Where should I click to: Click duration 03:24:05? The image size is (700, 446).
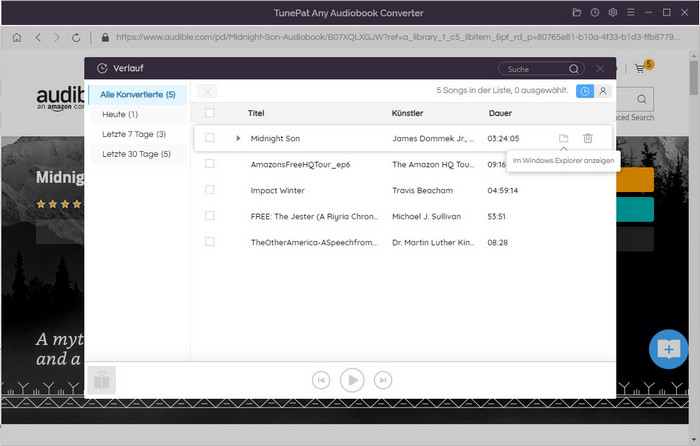click(503, 138)
